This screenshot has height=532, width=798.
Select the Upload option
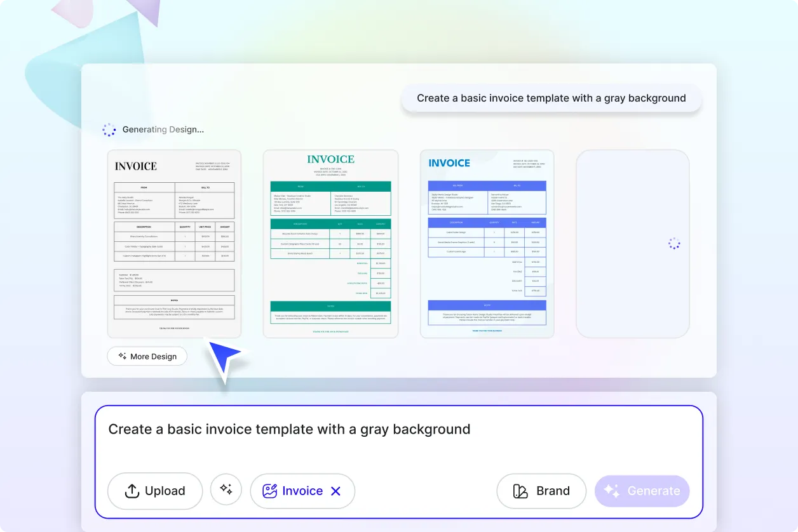click(154, 491)
